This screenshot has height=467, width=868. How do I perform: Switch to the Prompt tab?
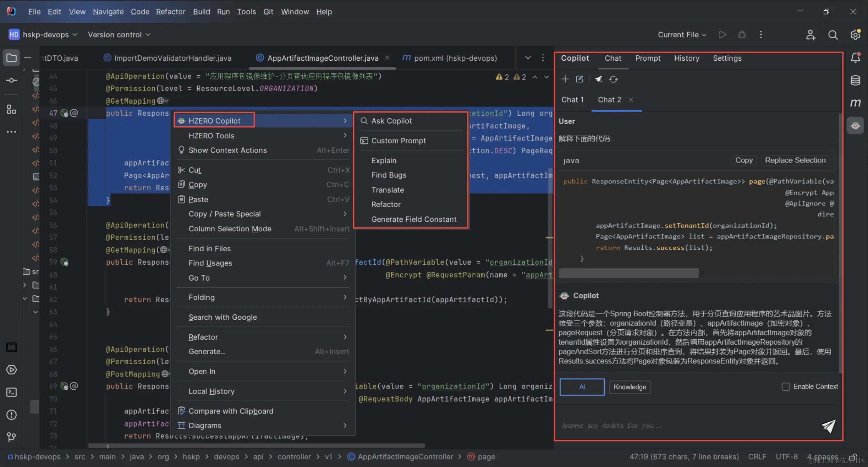[x=648, y=58]
